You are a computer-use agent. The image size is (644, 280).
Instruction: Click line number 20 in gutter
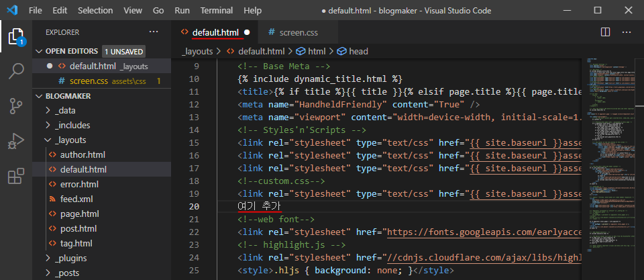click(194, 206)
